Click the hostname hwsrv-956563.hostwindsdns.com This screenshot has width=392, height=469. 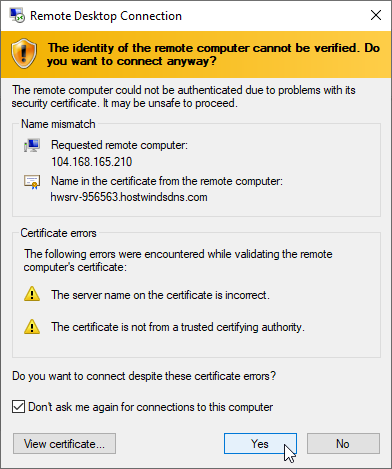(x=129, y=197)
